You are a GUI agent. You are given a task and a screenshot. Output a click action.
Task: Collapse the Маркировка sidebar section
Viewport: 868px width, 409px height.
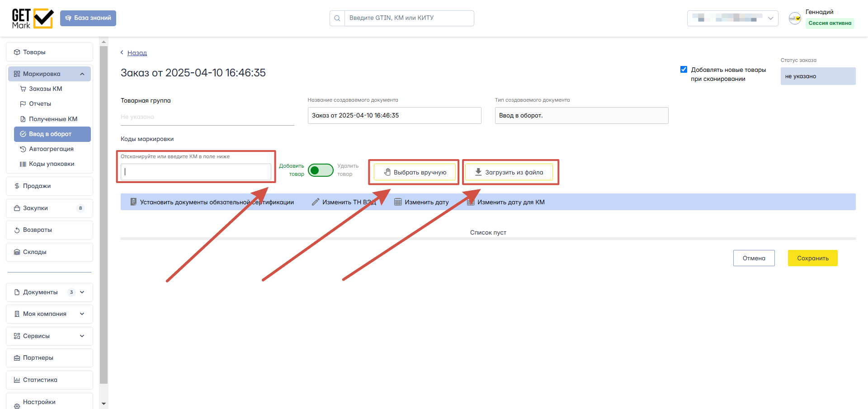(49, 74)
